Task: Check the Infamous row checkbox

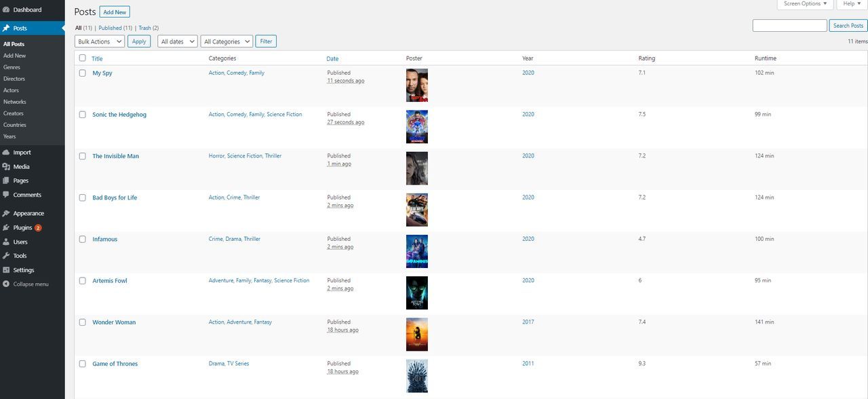Action: coord(83,239)
